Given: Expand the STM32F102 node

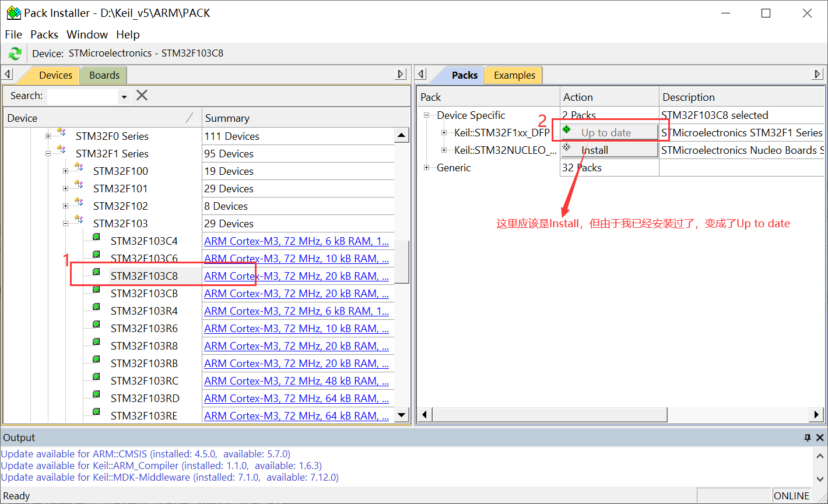Looking at the screenshot, I should pos(66,206).
